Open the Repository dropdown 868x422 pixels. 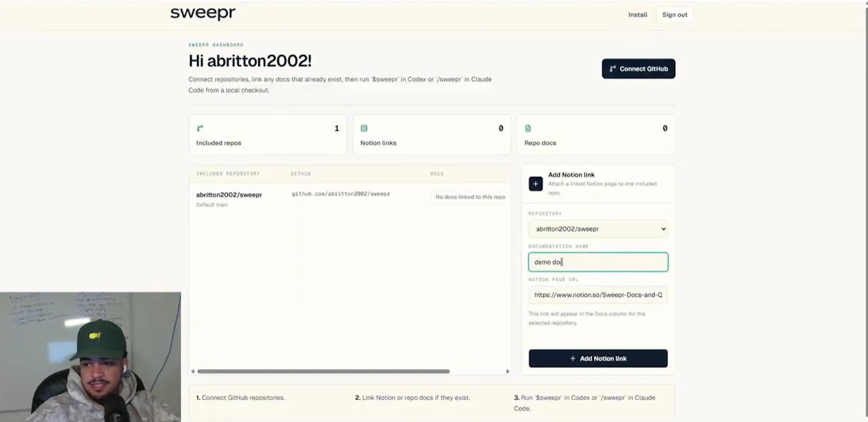(598, 229)
